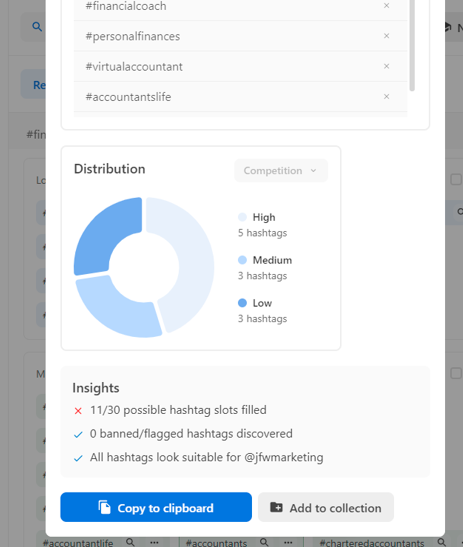Click the search magnifier icon at top left
This screenshot has width=463, height=547.
tap(37, 27)
